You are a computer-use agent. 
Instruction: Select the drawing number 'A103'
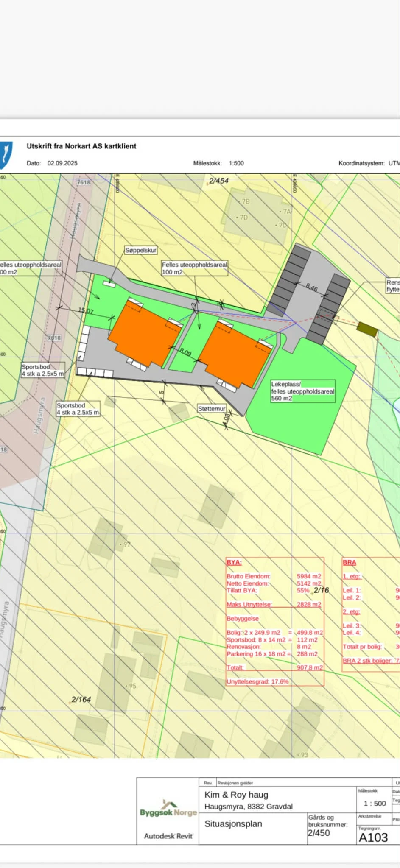373,837
